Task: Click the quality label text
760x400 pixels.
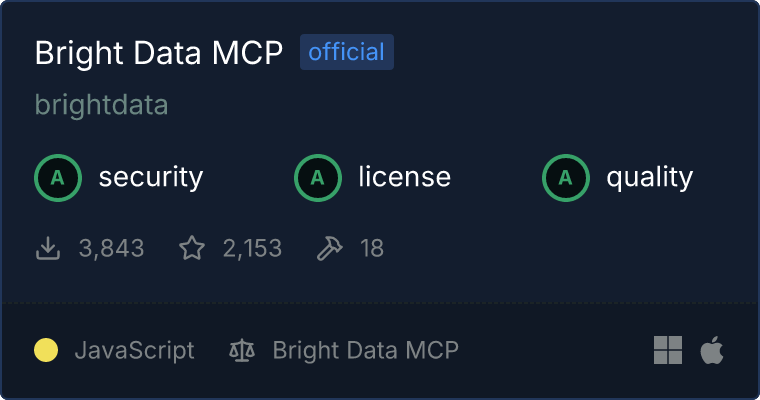Action: [x=649, y=178]
